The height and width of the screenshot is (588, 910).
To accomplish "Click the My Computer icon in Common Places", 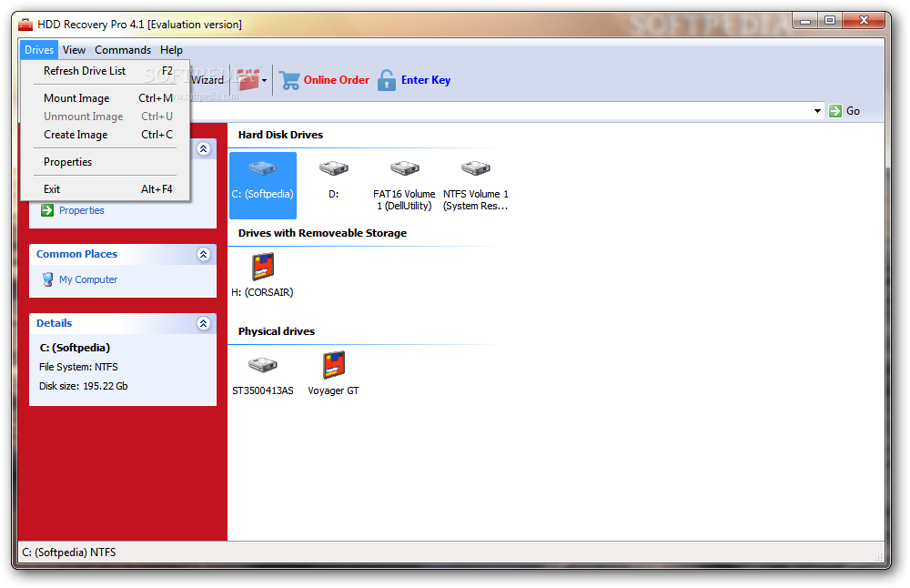I will pyautogui.click(x=47, y=279).
